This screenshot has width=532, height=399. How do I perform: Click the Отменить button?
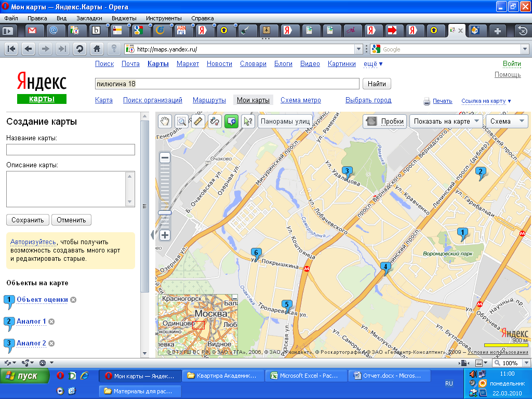[x=71, y=220]
